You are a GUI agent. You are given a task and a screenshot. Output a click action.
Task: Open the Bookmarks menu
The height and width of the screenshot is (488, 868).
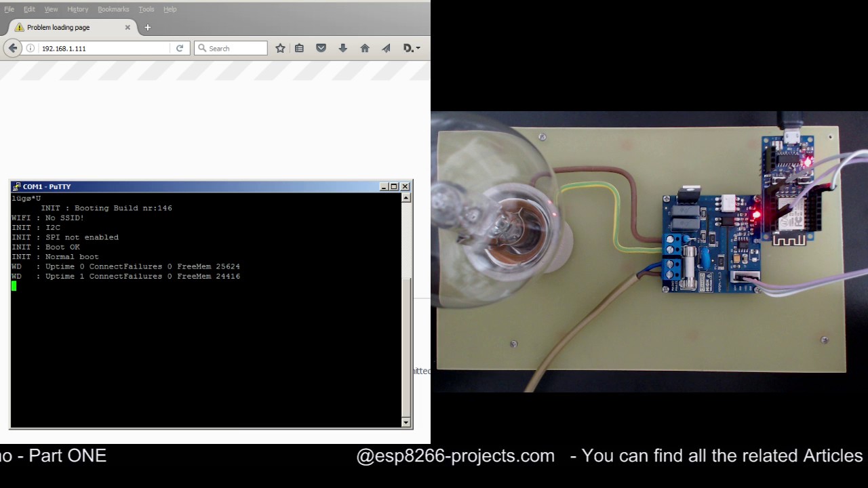[113, 9]
